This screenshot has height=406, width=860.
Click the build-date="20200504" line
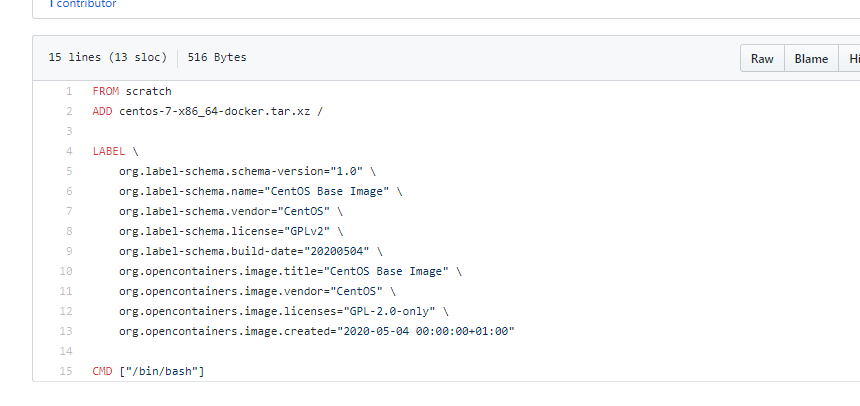click(x=251, y=251)
